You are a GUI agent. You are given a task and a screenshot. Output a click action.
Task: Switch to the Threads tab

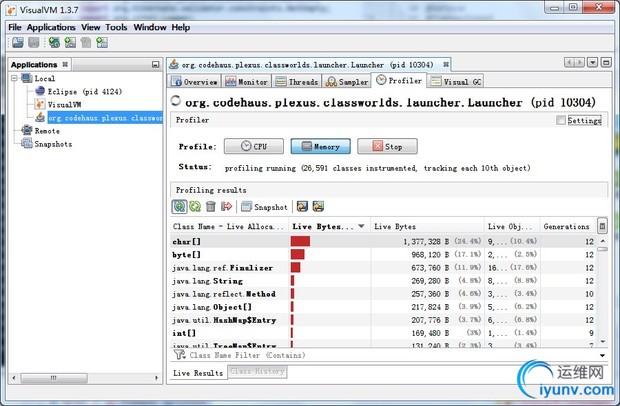297,81
